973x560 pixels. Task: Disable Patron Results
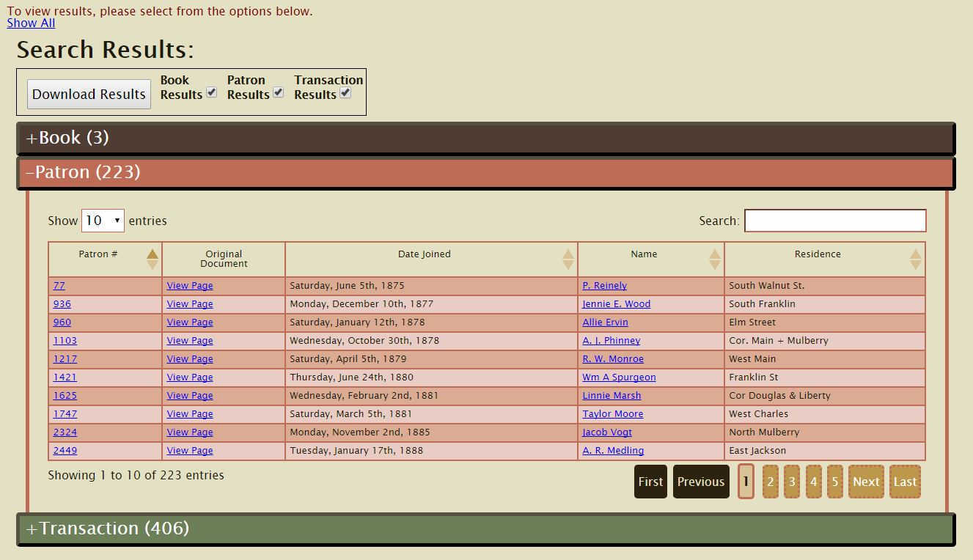[x=279, y=91]
